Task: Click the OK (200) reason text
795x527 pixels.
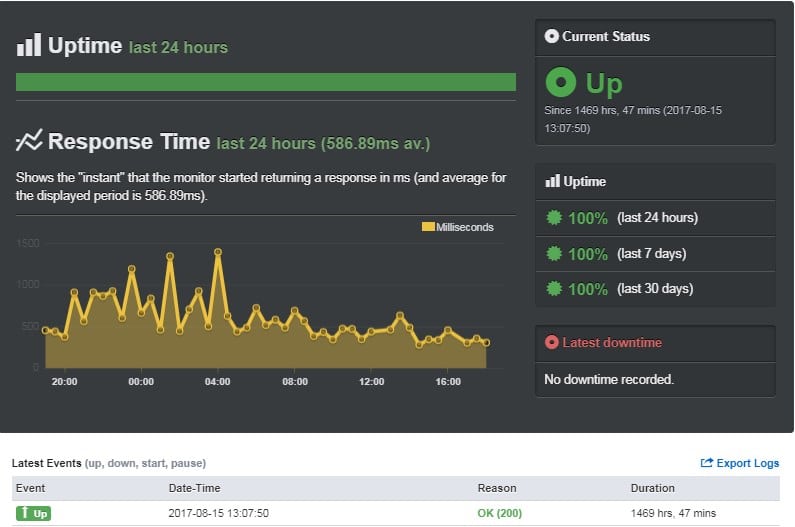Action: [499, 513]
